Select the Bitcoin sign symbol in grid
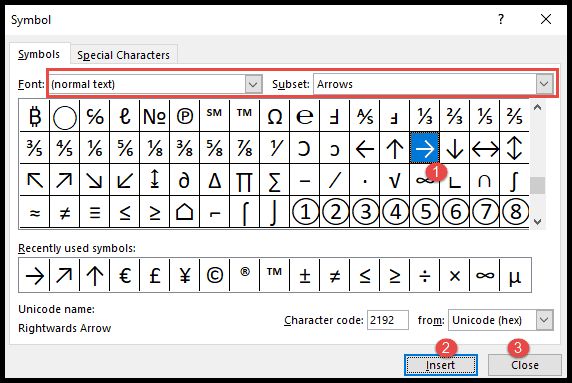This screenshot has width=572, height=383. click(35, 116)
